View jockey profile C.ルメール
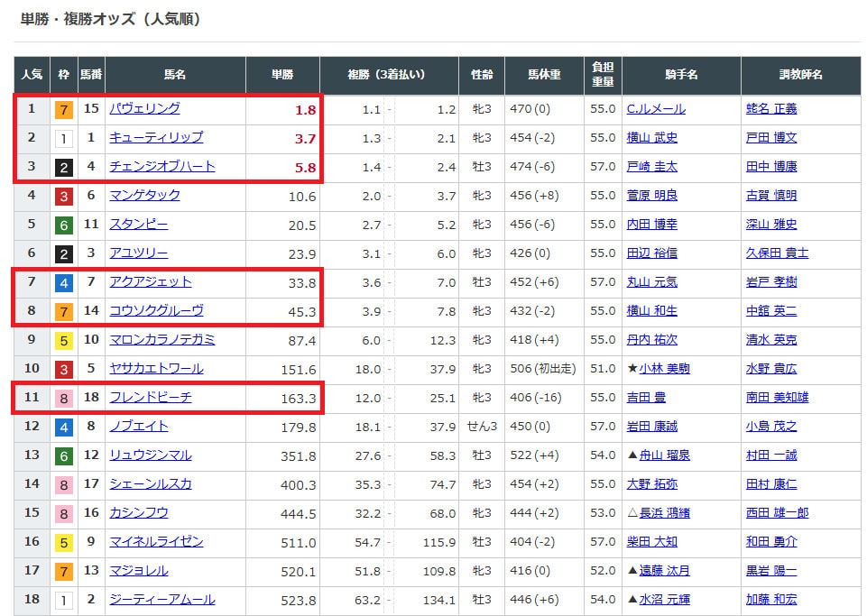The height and width of the screenshot is (616, 867). (x=656, y=109)
